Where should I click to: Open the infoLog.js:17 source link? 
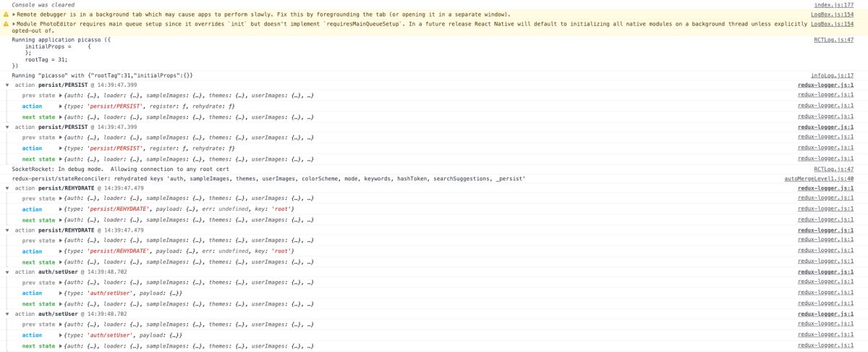point(832,75)
